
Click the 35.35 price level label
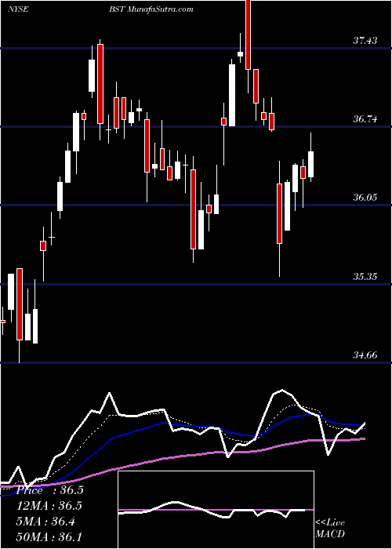[365, 277]
